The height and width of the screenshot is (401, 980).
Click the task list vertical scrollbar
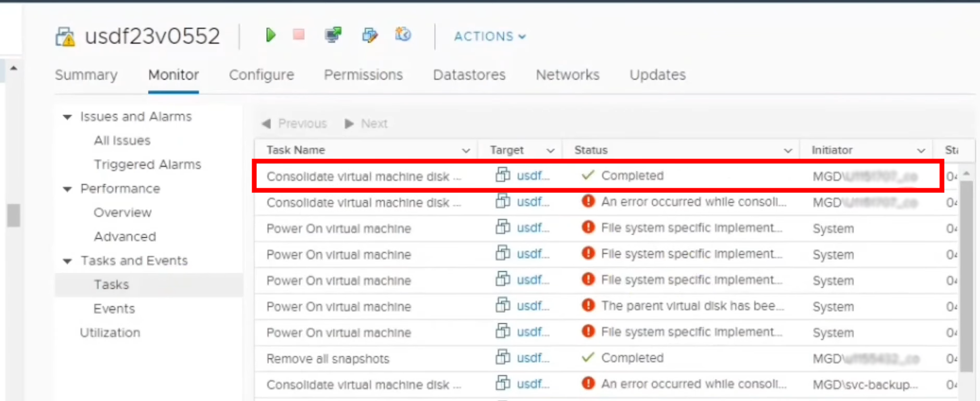point(966,276)
